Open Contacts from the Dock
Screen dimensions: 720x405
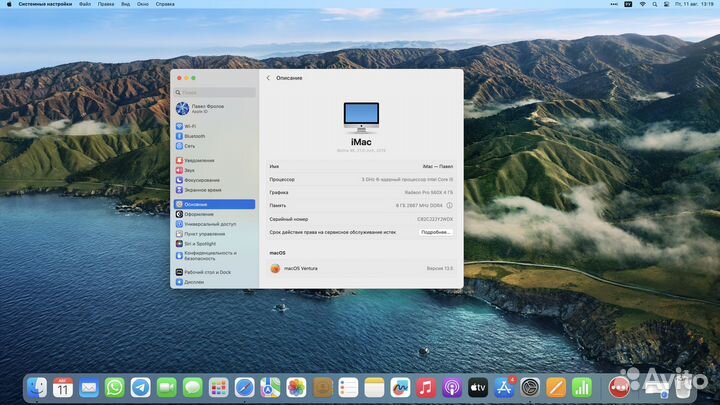(x=323, y=388)
